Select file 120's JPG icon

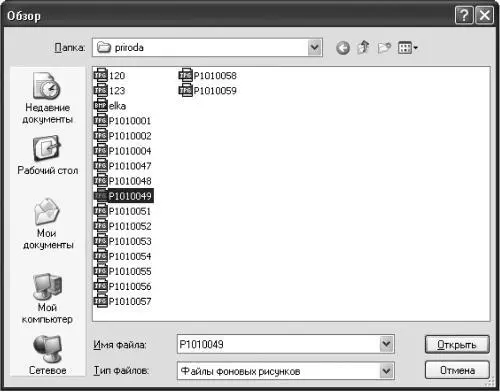pyautogui.click(x=101, y=75)
